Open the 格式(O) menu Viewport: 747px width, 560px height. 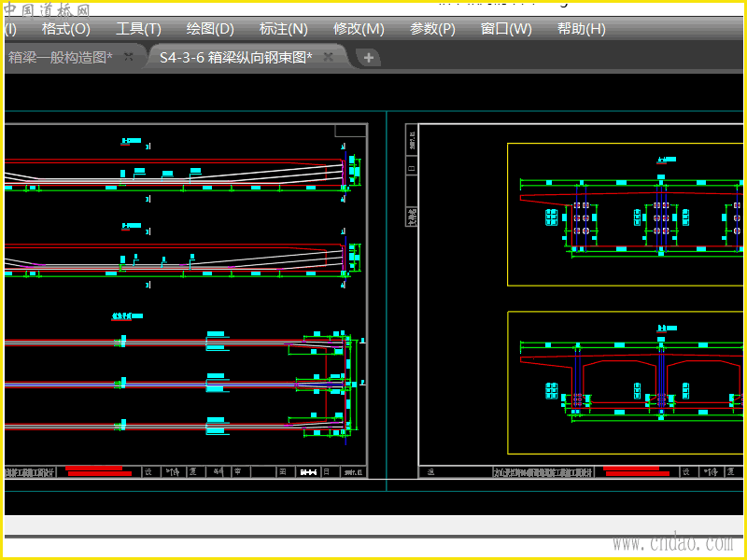[x=65, y=29]
